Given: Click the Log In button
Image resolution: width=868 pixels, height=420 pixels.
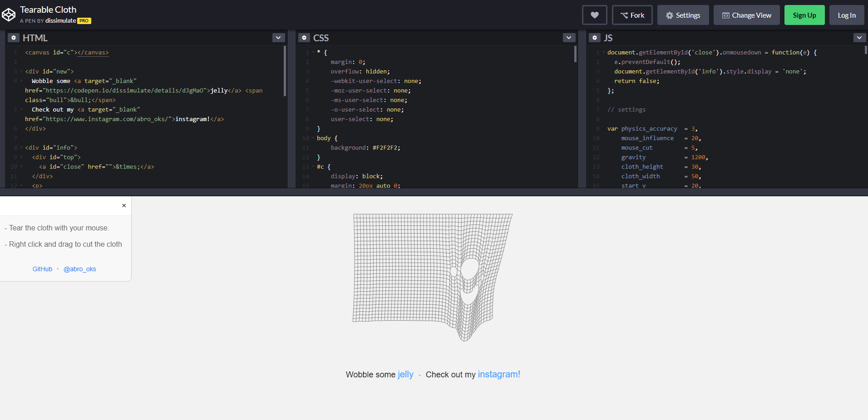Looking at the screenshot, I should tap(846, 15).
